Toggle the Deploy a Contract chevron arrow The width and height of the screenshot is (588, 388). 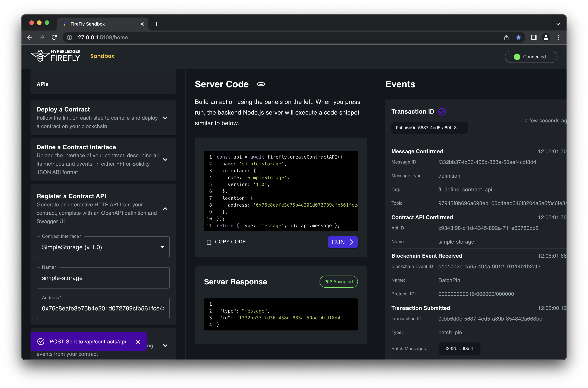point(166,118)
